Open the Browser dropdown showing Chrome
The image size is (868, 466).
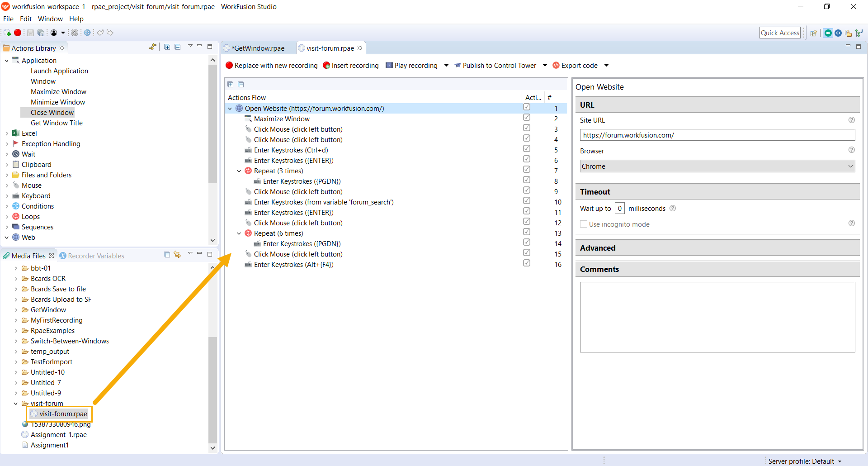pos(717,166)
